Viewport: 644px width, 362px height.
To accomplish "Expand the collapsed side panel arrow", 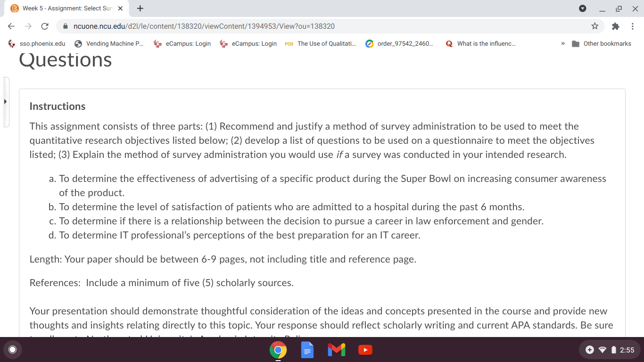I will click(6, 101).
